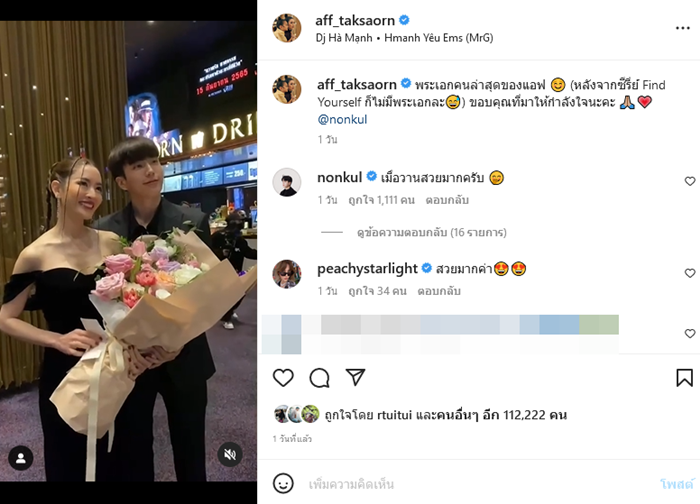The height and width of the screenshot is (504, 700).
Task: Open @nonkul mention in caption
Action: [342, 120]
